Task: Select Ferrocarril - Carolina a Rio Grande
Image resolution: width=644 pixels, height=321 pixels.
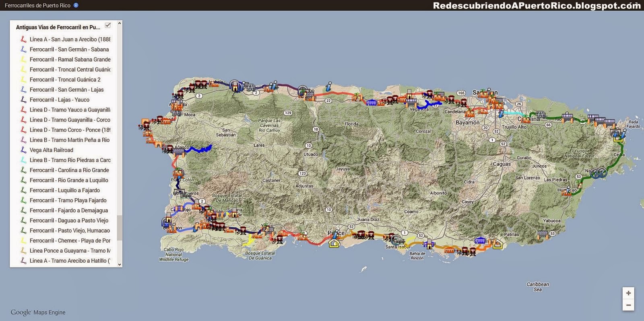Action: pyautogui.click(x=69, y=170)
